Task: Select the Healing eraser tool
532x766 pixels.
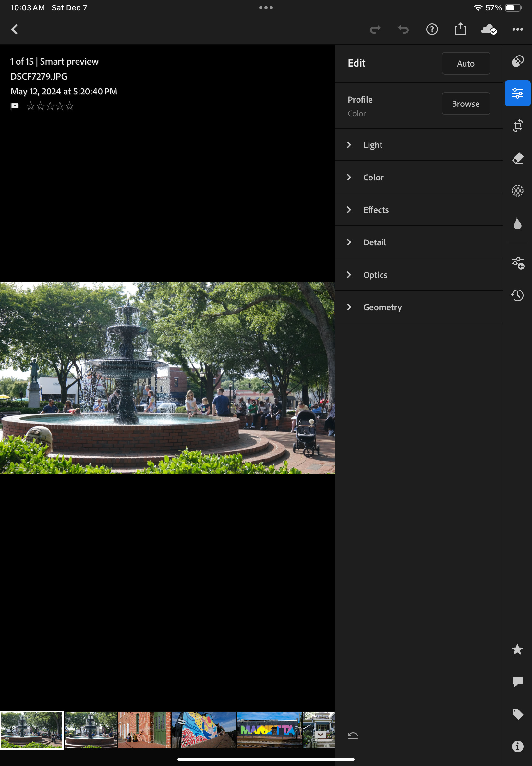Action: click(517, 158)
